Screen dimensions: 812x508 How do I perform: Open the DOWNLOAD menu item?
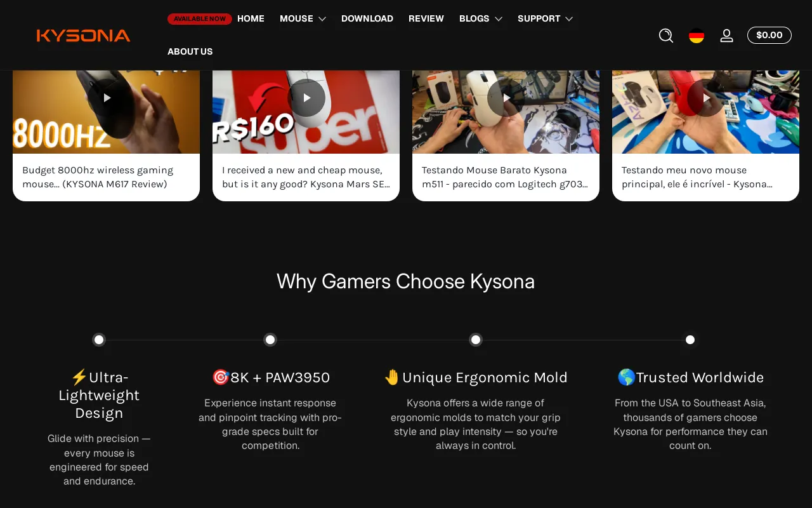(367, 18)
